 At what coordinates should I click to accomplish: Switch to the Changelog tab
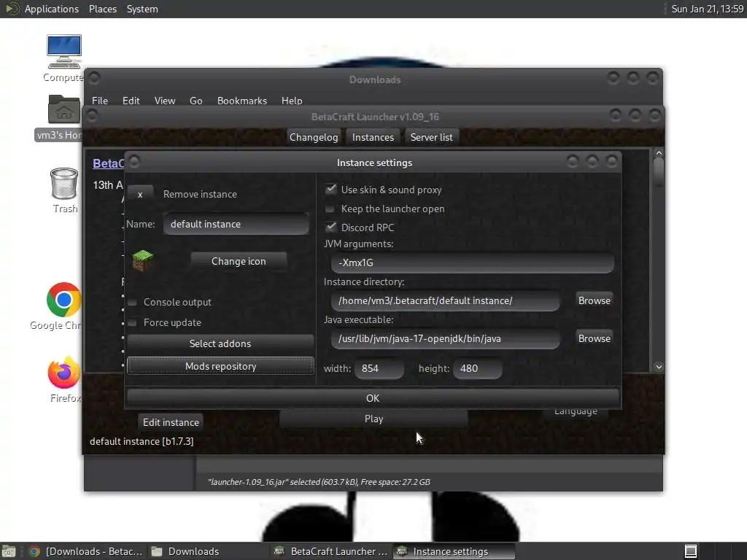[314, 137]
